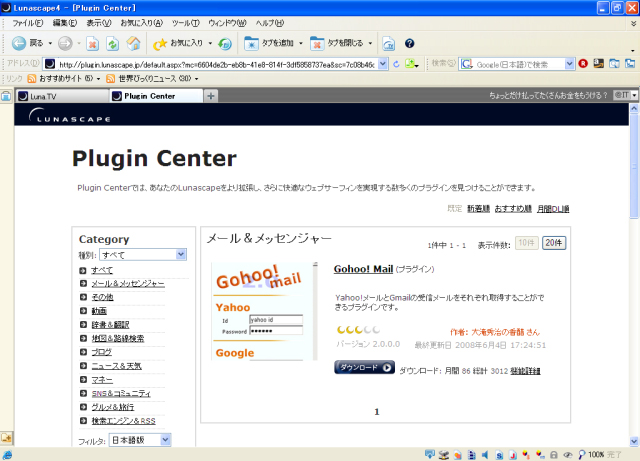Viewport: 640px width, 461px height.
Task: Click the 作者 大滝秀治の香翡 author link
Action: (x=495, y=332)
